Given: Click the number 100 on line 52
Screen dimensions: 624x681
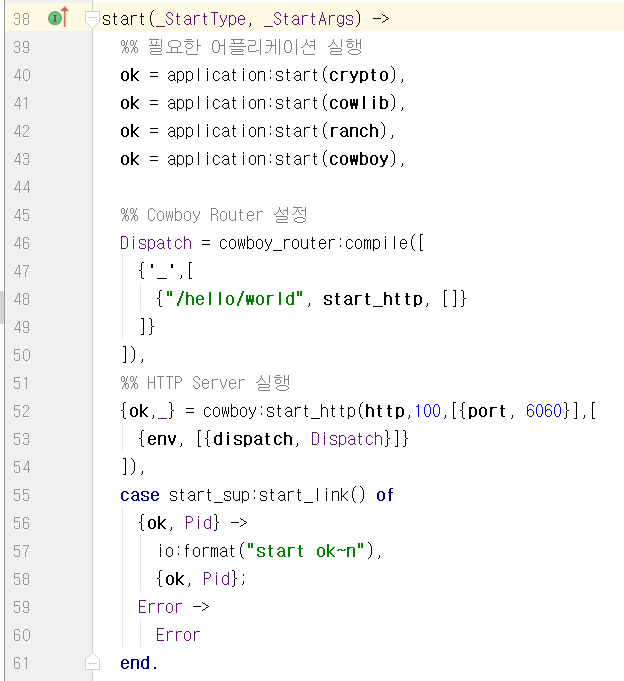Looking at the screenshot, I should (x=427, y=411).
